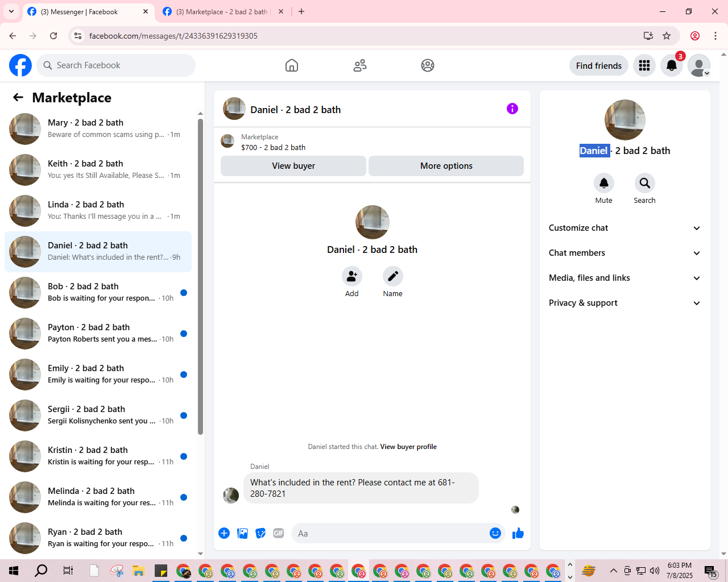Bookmark this page with the star icon
Image resolution: width=728 pixels, height=582 pixels.
pyautogui.click(x=667, y=36)
